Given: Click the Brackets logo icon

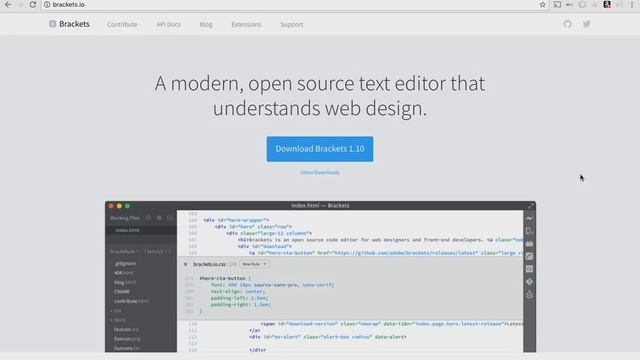Looking at the screenshot, I should 53,24.
